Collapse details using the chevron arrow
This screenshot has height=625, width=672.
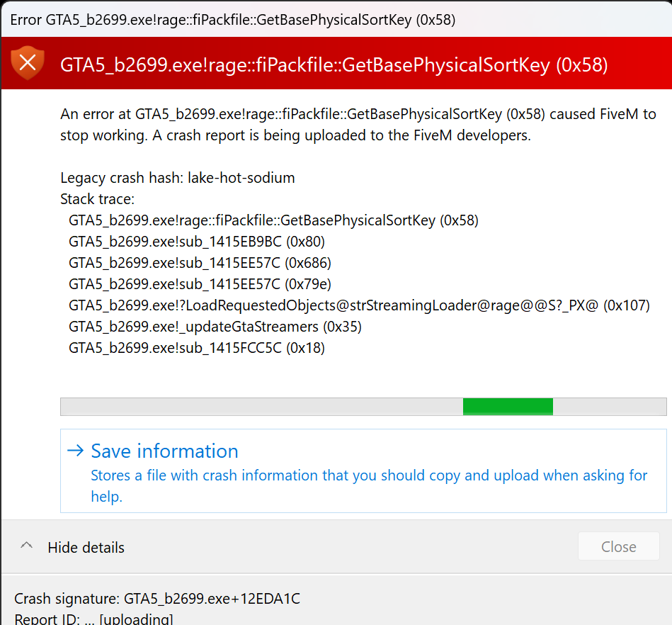27,546
